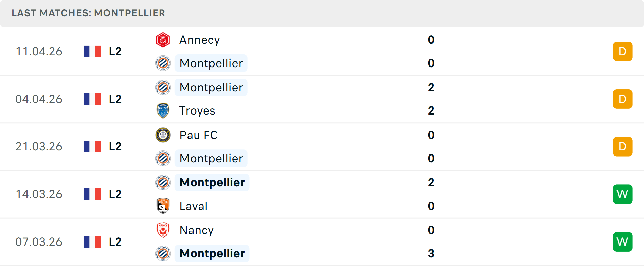Screen dimensions: 644x266
Task: Click the score 3 for Montpellier vs Nancy
Action: (x=431, y=254)
